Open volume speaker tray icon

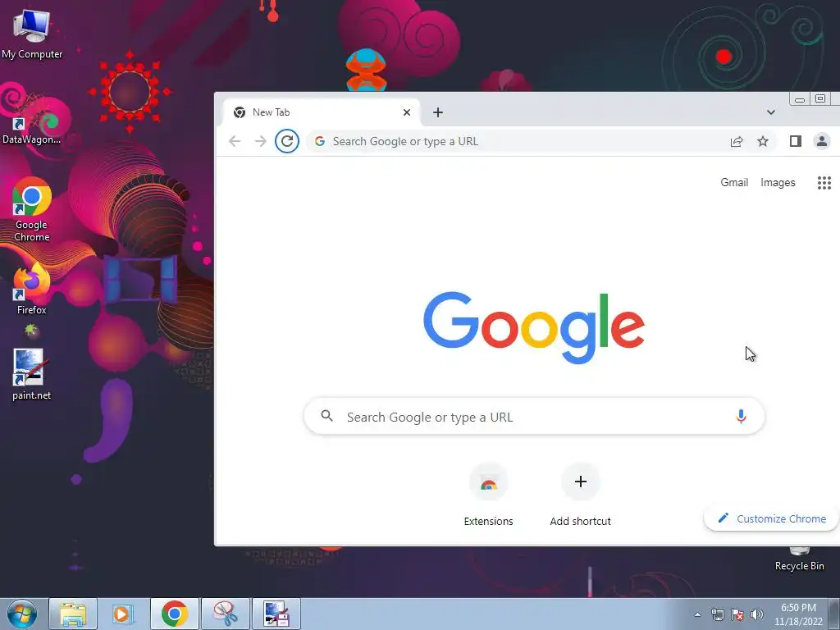(757, 614)
